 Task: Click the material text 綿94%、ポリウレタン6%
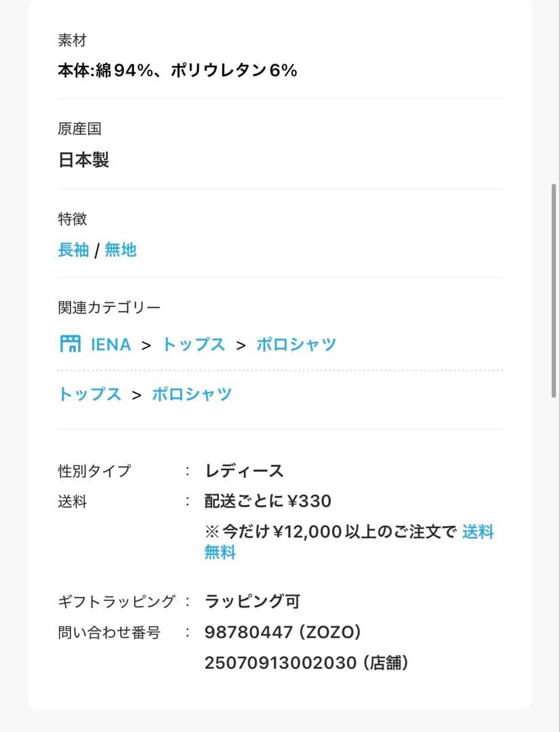[x=177, y=70]
